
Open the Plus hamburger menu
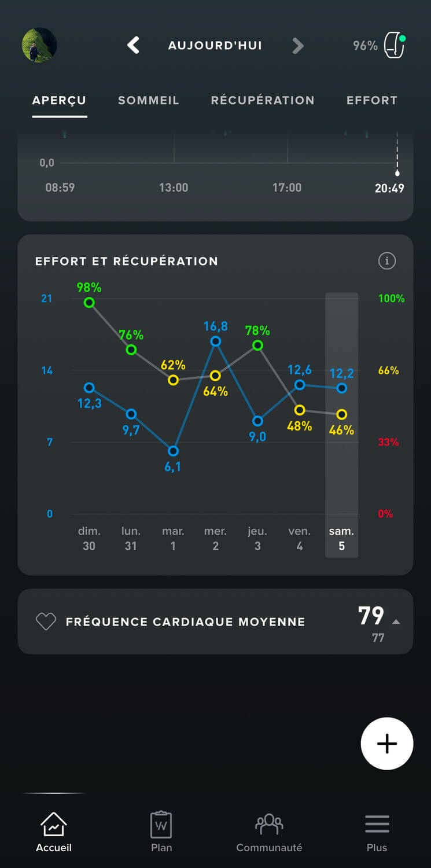pyautogui.click(x=377, y=824)
